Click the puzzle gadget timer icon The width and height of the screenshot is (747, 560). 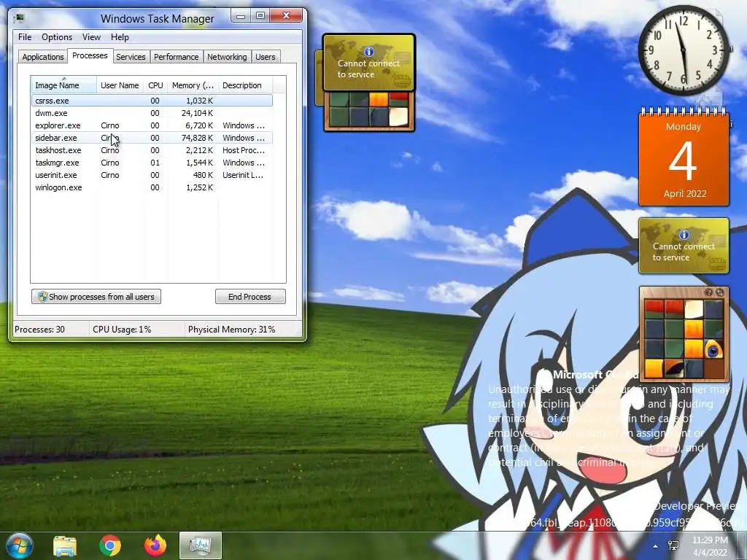720,292
